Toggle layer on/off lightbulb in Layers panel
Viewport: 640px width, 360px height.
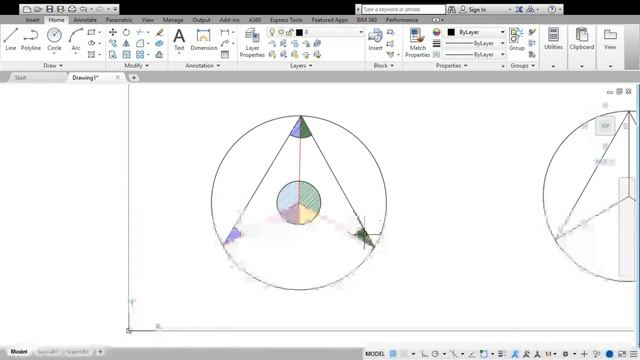pyautogui.click(x=271, y=32)
